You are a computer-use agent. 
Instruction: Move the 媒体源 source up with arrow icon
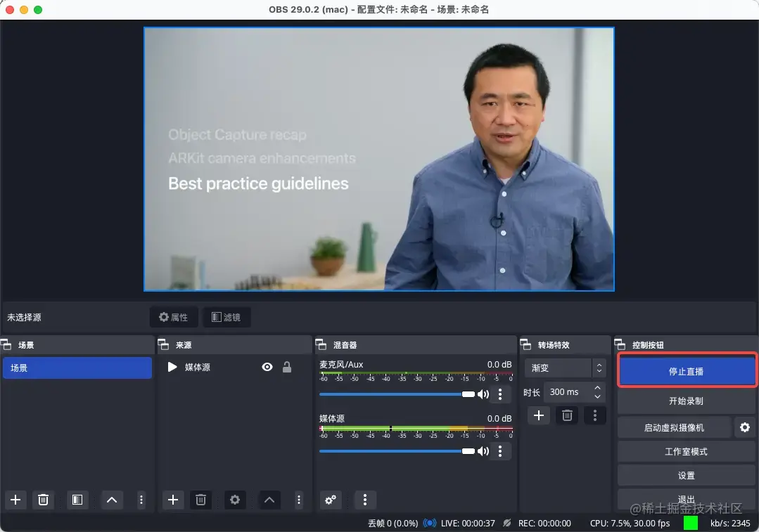(x=269, y=500)
